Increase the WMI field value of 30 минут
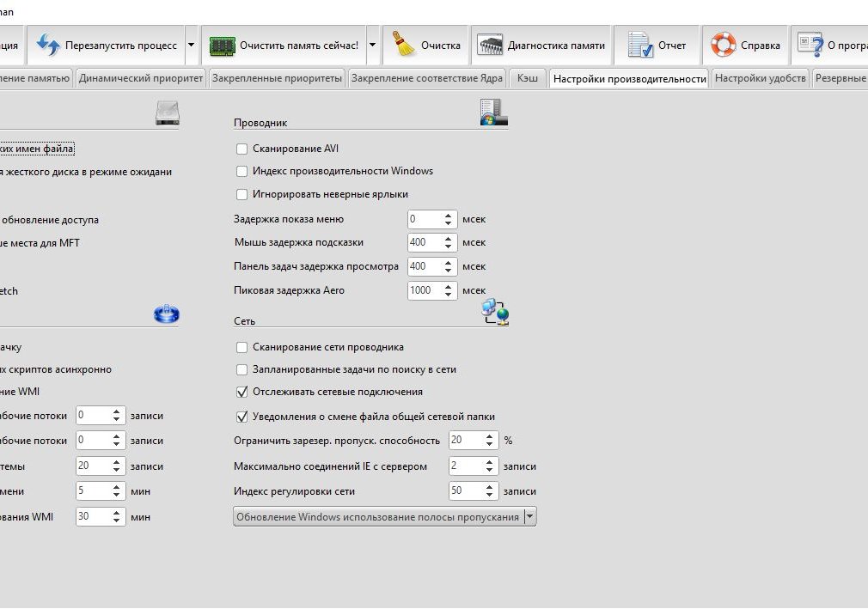The width and height of the screenshot is (868, 609). [x=116, y=514]
